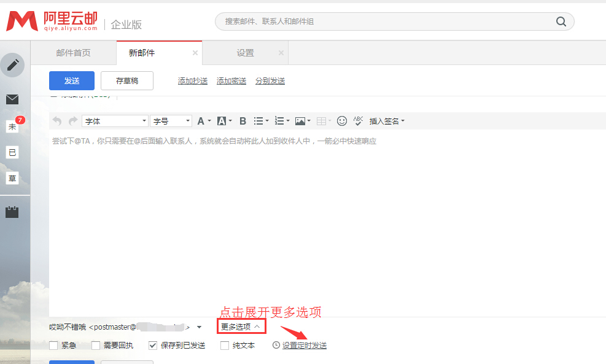
Task: Click the compose pencil icon in sidebar
Action: (x=12, y=65)
